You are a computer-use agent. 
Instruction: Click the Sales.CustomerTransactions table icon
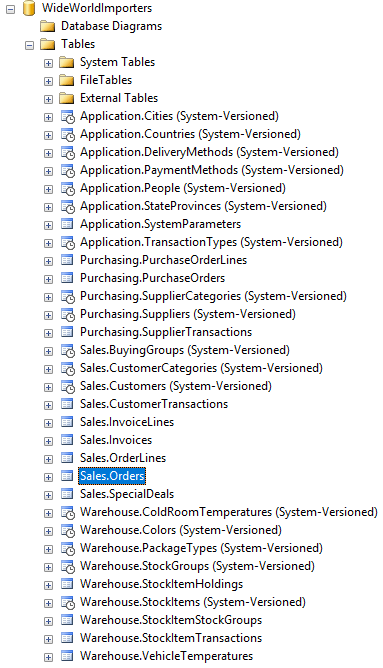point(67,404)
